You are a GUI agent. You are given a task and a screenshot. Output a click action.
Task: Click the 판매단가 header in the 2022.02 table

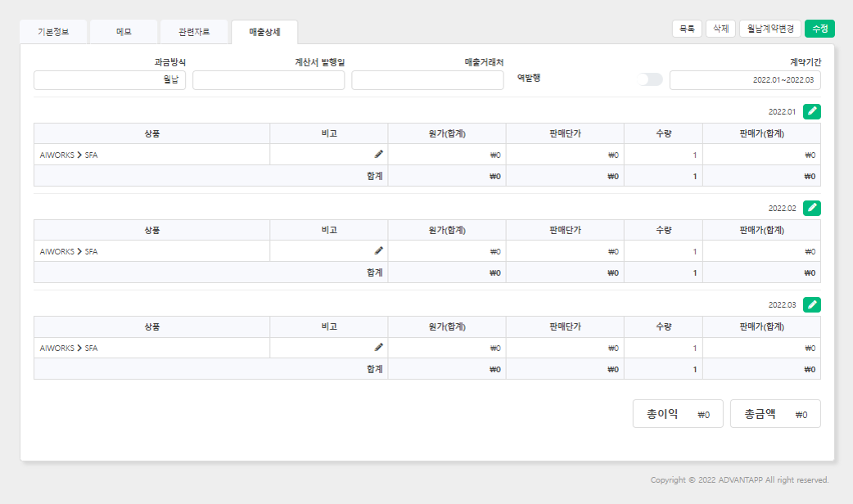(x=565, y=230)
